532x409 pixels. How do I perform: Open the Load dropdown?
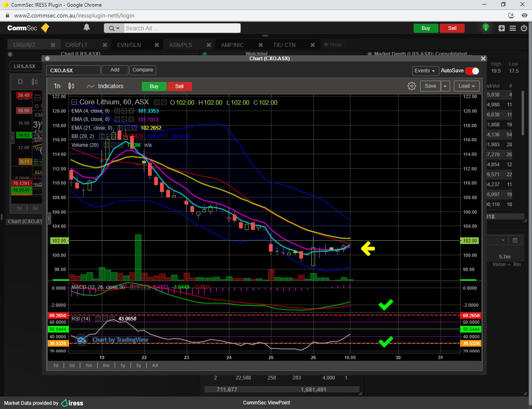pos(466,86)
